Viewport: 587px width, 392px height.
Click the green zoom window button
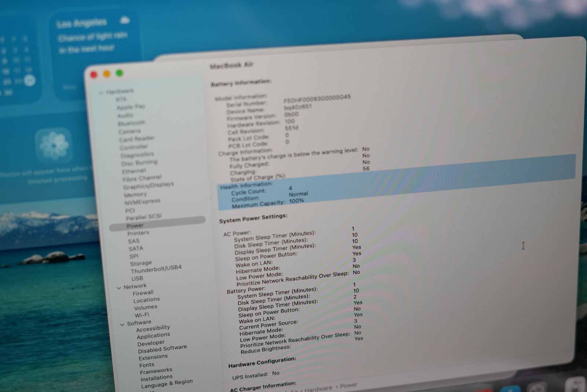coord(120,73)
